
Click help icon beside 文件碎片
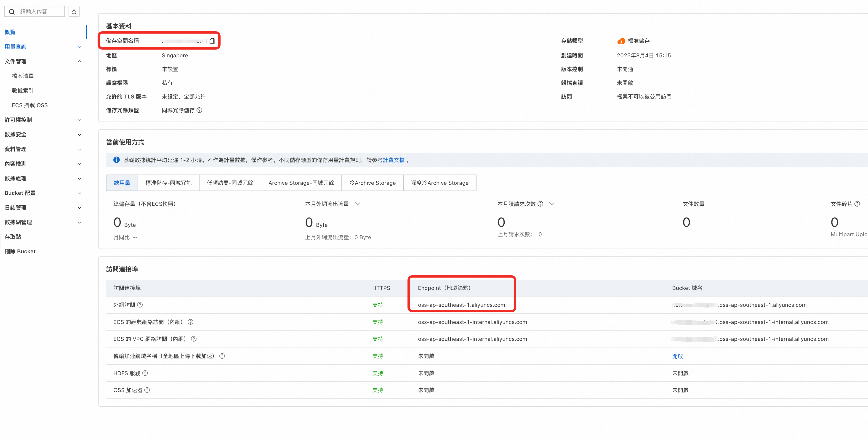pyautogui.click(x=857, y=204)
